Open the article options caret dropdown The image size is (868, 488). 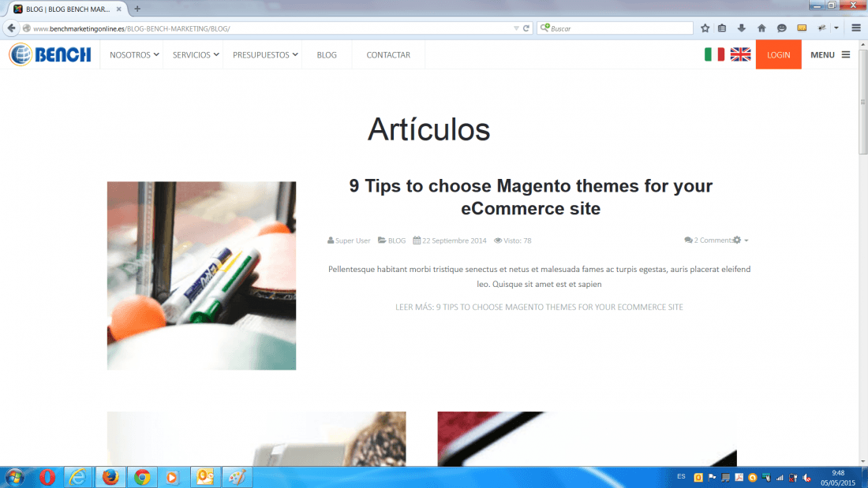(x=746, y=240)
